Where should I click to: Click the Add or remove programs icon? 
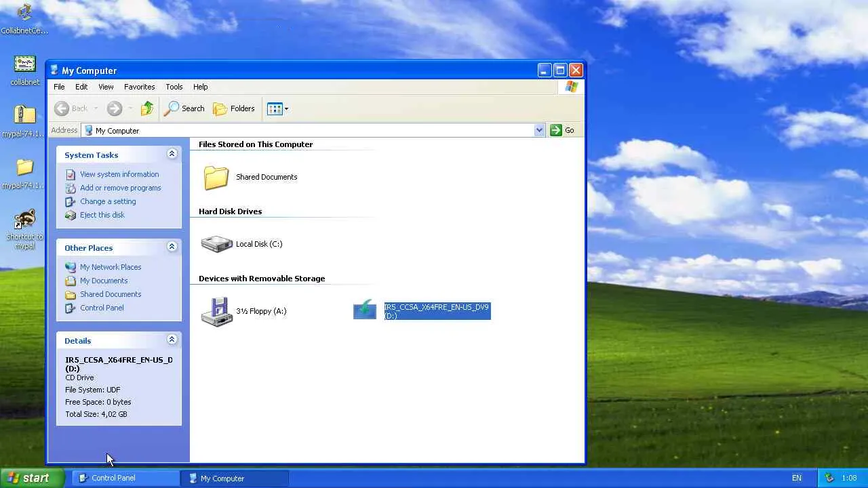point(71,188)
